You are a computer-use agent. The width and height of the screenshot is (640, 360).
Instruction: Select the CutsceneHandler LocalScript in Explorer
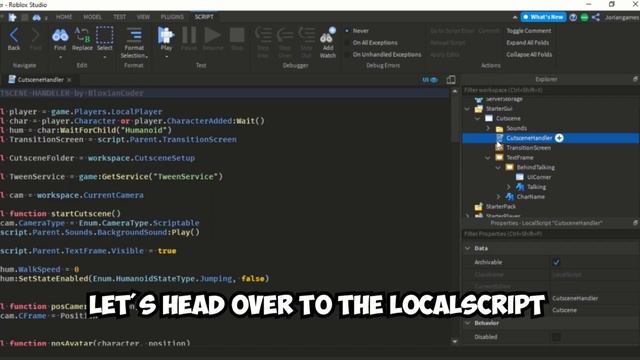[529, 138]
